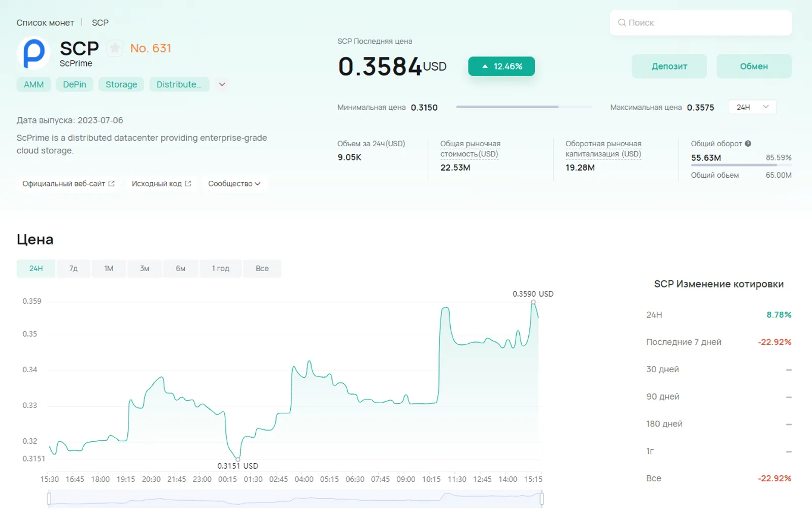Click the No. 631 rank text
Image resolution: width=812 pixels, height=524 pixels.
pyautogui.click(x=151, y=48)
